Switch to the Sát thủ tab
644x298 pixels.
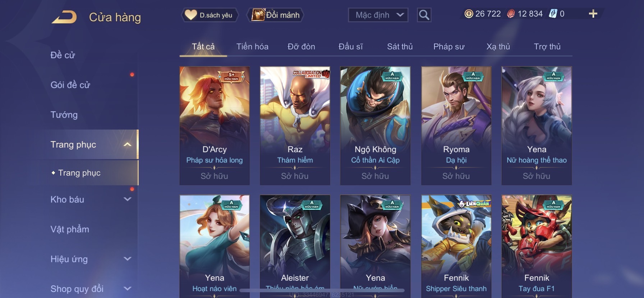point(400,47)
